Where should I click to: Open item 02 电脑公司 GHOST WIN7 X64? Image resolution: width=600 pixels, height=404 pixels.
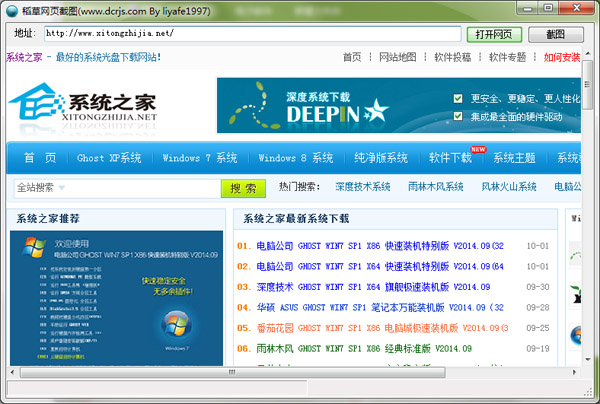coord(380,266)
